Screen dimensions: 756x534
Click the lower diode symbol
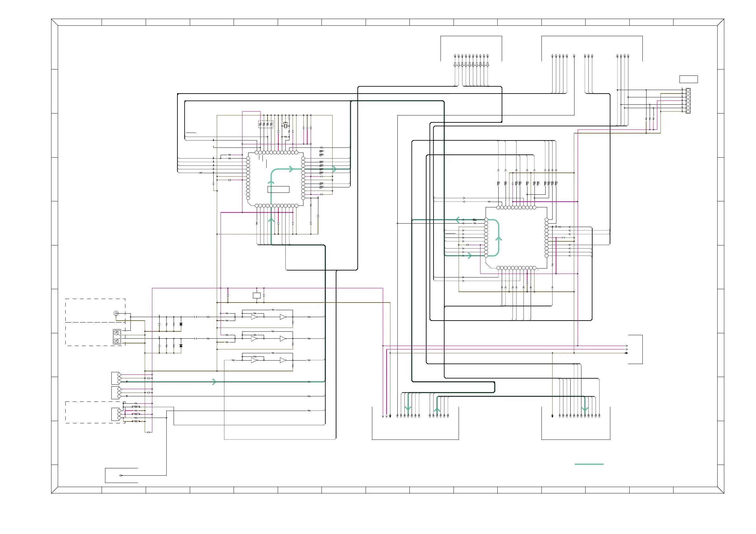coord(181,346)
